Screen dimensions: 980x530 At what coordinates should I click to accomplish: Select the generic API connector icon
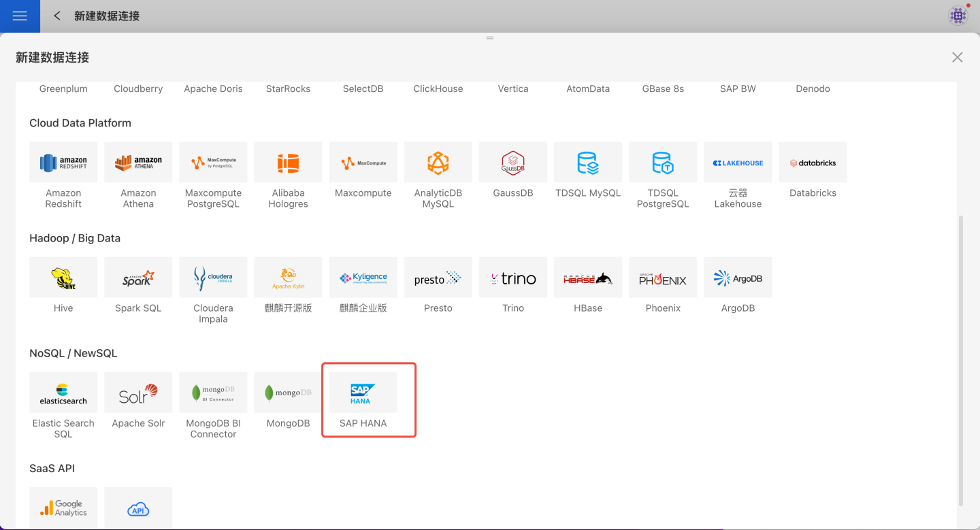138,508
